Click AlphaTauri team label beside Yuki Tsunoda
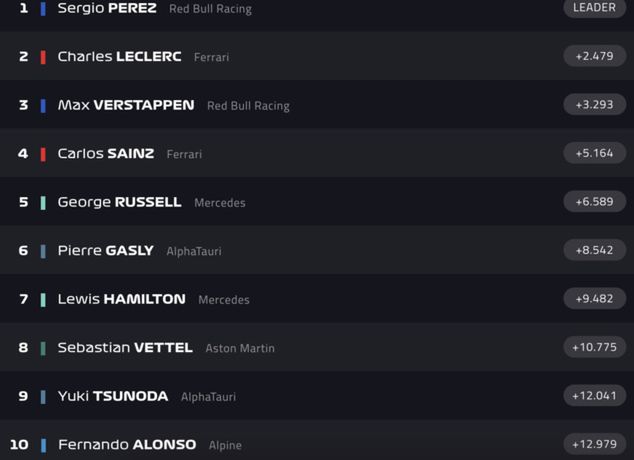634x460 pixels. coord(208,397)
